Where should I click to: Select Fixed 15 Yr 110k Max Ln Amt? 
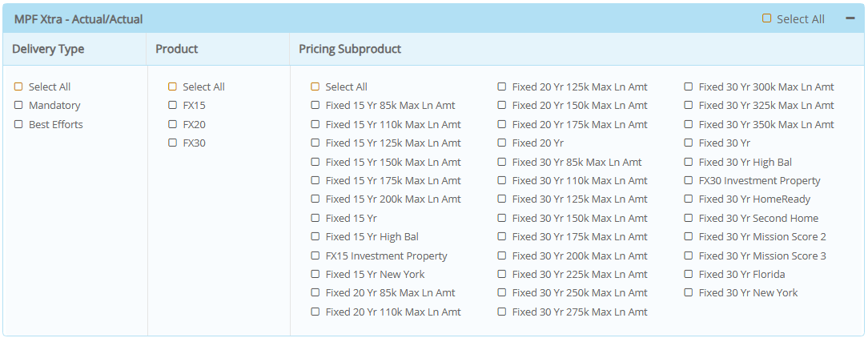[315, 125]
